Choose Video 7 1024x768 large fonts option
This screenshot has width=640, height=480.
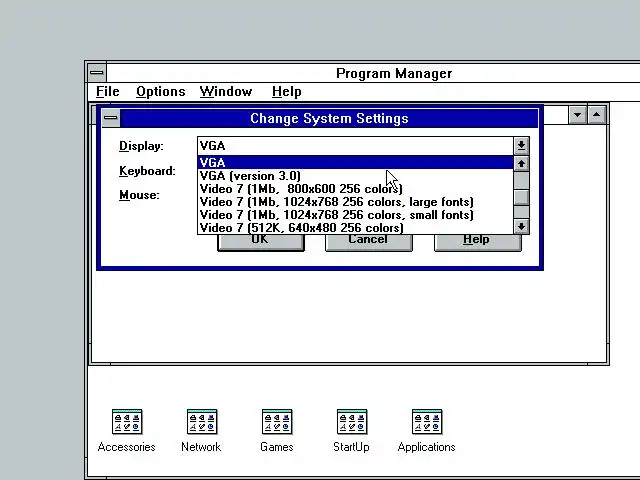click(355, 202)
